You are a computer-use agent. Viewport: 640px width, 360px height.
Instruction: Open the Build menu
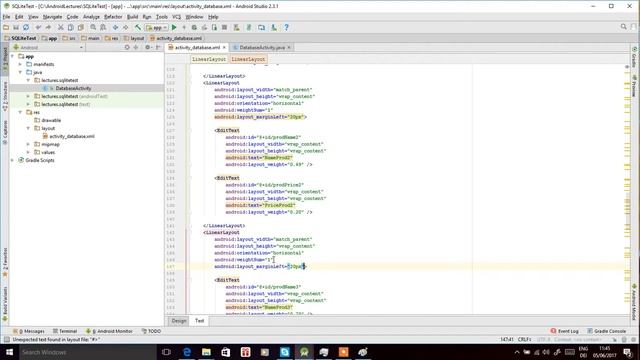(x=132, y=17)
